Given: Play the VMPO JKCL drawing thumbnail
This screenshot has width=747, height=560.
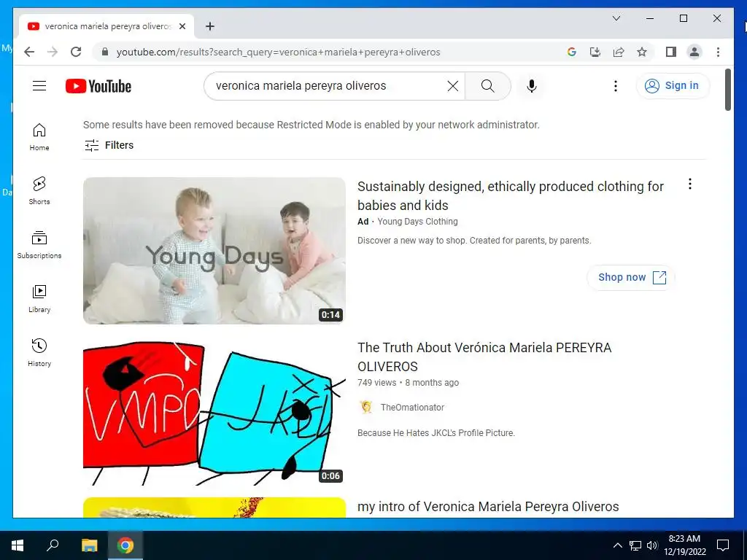Looking at the screenshot, I should pyautogui.click(x=214, y=413).
